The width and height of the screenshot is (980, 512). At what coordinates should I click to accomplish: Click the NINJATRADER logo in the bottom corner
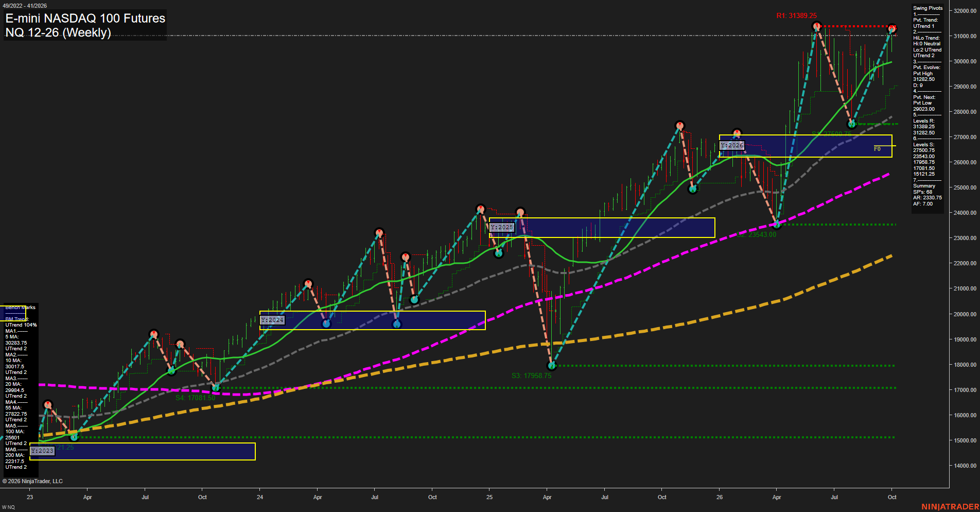pyautogui.click(x=950, y=507)
